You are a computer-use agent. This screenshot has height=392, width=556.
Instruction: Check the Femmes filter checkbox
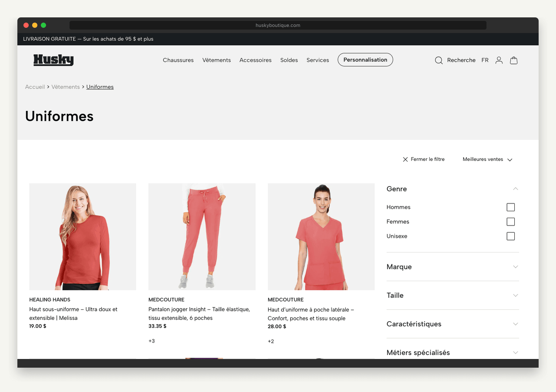[x=510, y=222]
